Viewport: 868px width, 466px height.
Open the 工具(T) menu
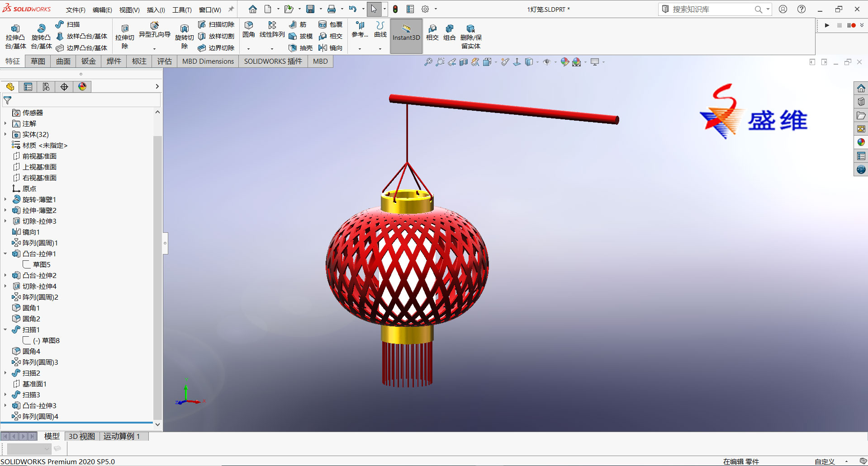182,9
